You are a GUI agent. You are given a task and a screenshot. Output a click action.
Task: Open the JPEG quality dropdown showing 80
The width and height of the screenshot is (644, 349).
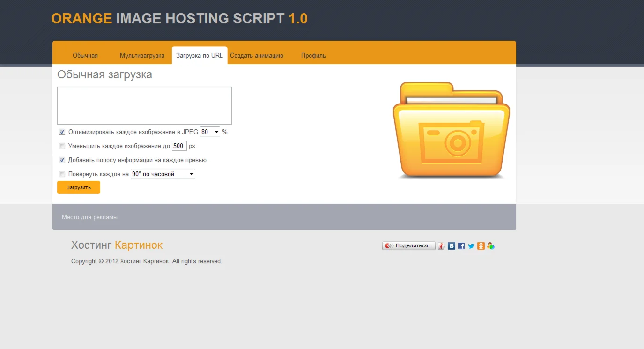[x=210, y=132]
